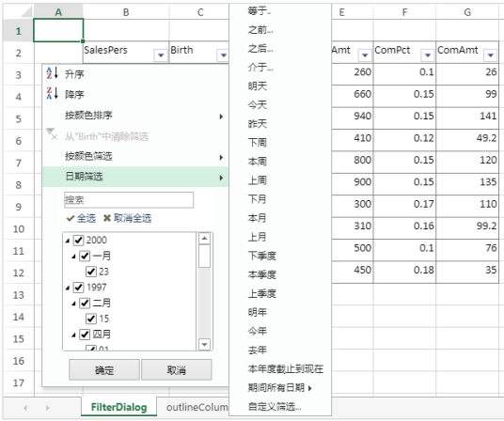Click 全选 link
Viewport: 504px width, 421px height.
click(x=87, y=218)
